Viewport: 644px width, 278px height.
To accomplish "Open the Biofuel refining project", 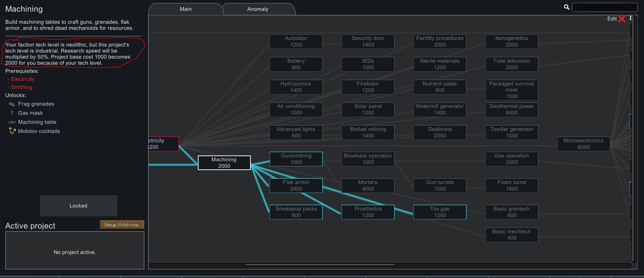I will (368, 132).
